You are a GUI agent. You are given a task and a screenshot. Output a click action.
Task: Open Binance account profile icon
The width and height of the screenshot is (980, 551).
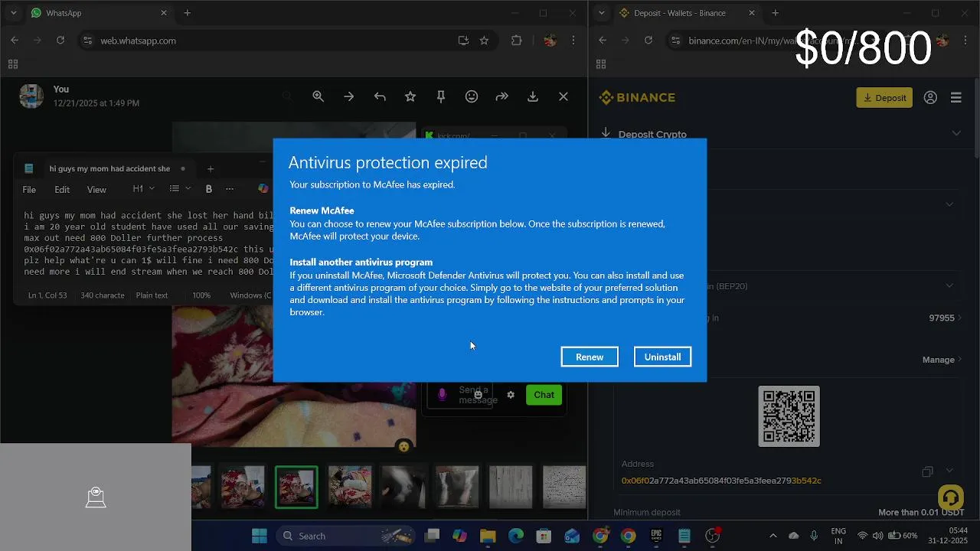pos(930,97)
